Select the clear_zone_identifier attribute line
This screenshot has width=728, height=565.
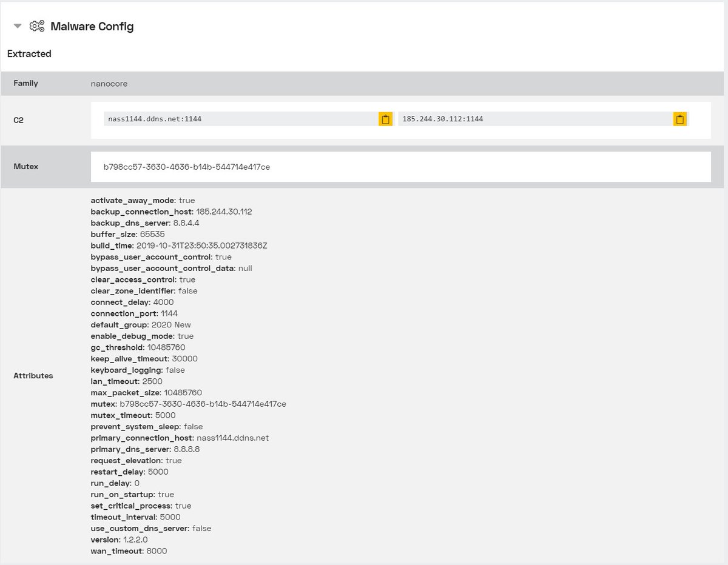coord(144,291)
